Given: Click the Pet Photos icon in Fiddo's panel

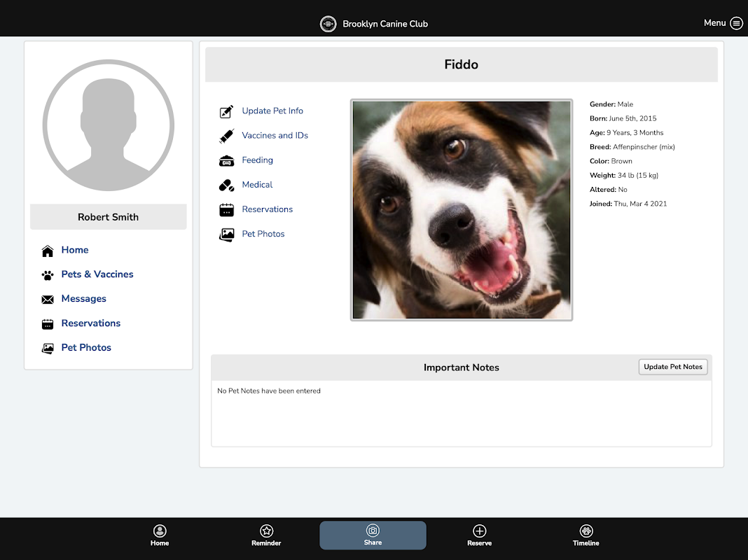Looking at the screenshot, I should [226, 234].
